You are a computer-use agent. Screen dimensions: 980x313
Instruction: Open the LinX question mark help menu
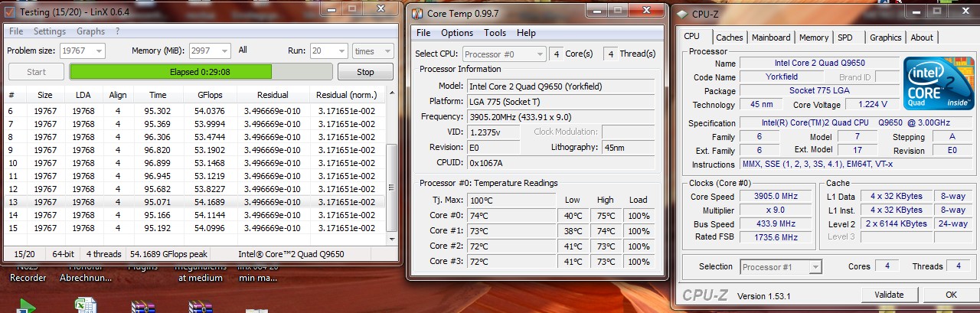click(x=118, y=31)
